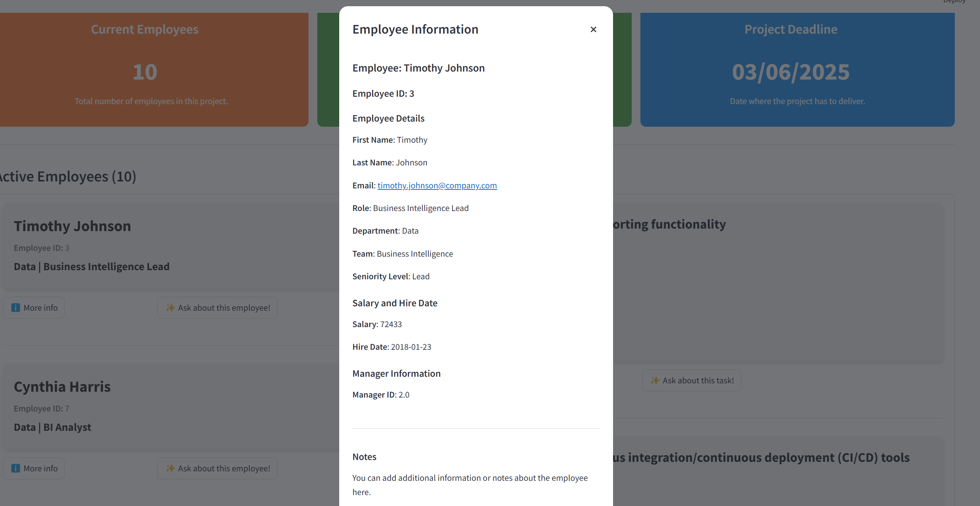Ask about this employee for Cynthia Harris
The width and height of the screenshot is (980, 506).
point(217,468)
